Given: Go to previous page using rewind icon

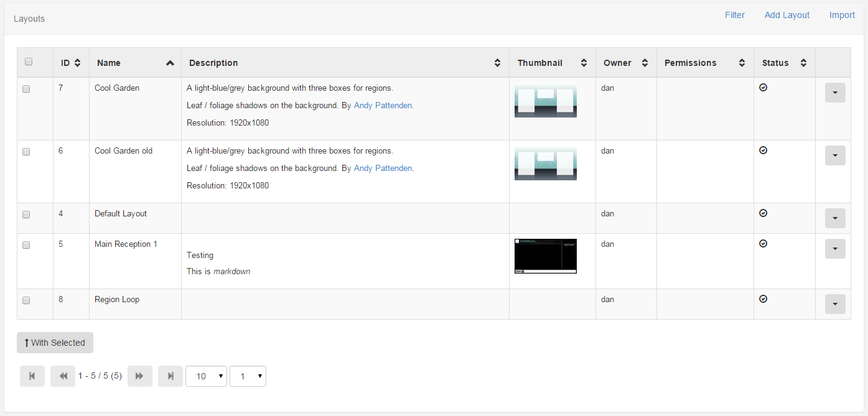Looking at the screenshot, I should [x=63, y=376].
